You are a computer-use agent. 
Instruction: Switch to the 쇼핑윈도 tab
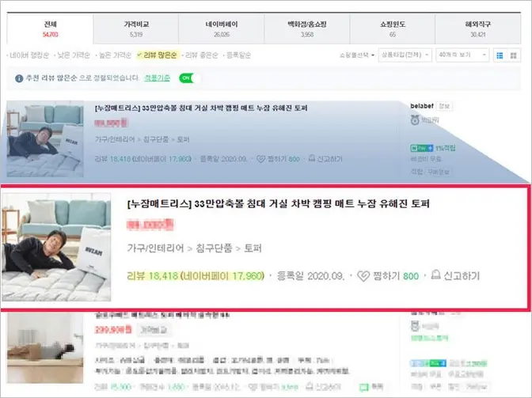pyautogui.click(x=393, y=29)
